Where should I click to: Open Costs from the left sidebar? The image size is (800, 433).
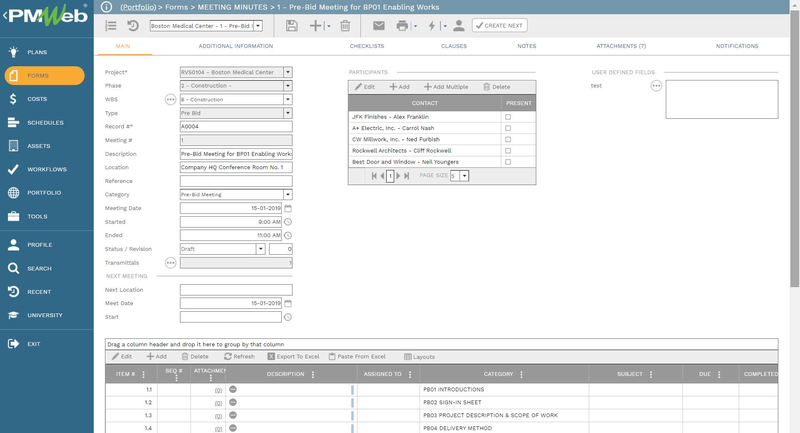click(x=37, y=99)
